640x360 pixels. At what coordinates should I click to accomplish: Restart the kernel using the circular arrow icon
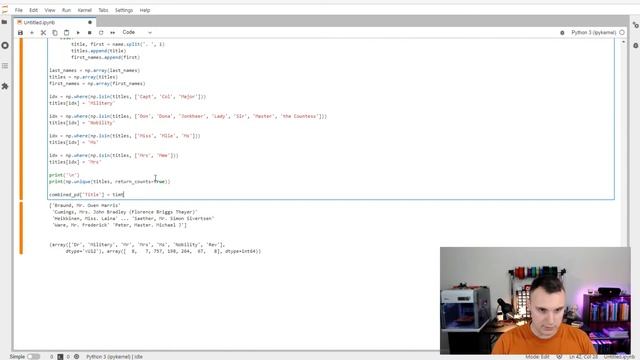tap(101, 33)
